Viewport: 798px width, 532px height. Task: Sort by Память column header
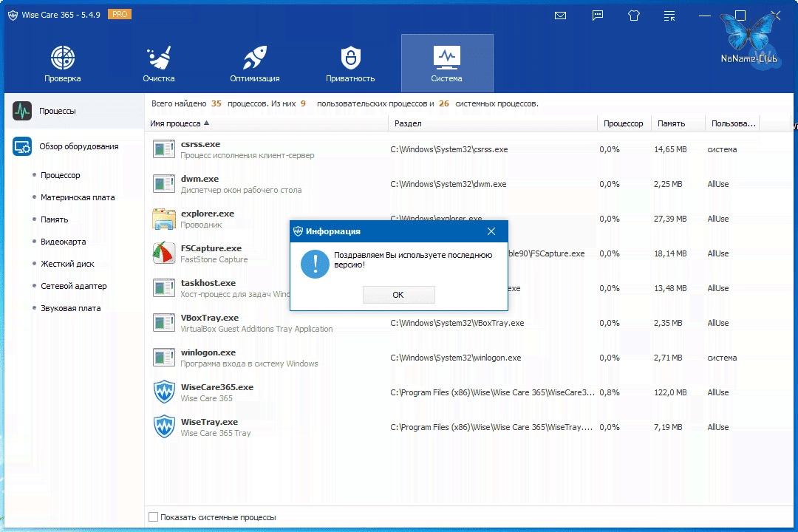pyautogui.click(x=678, y=123)
